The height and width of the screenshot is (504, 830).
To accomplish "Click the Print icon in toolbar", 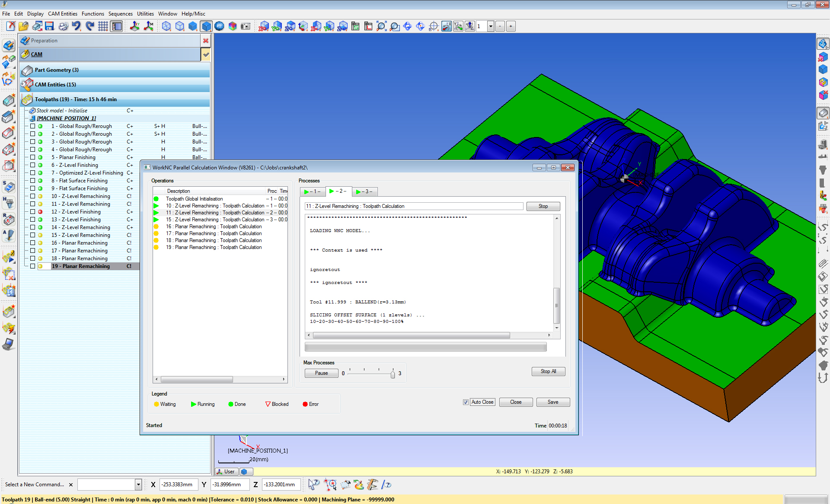I will tap(63, 26).
